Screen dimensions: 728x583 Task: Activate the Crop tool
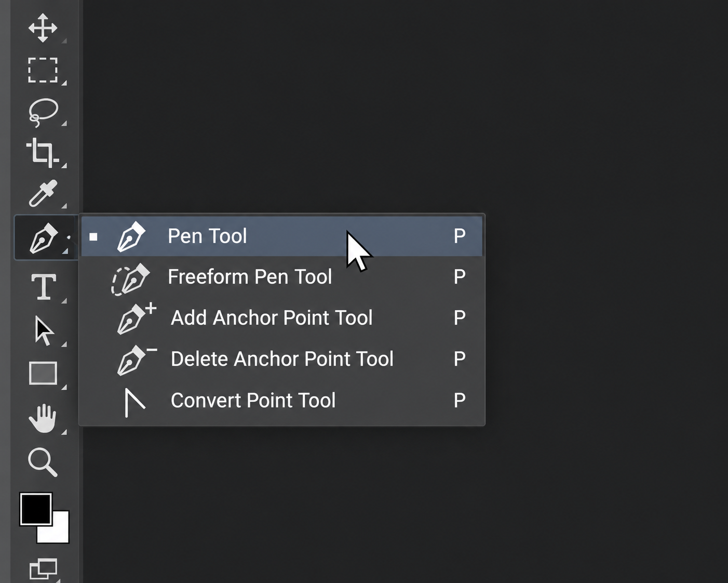pos(43,153)
